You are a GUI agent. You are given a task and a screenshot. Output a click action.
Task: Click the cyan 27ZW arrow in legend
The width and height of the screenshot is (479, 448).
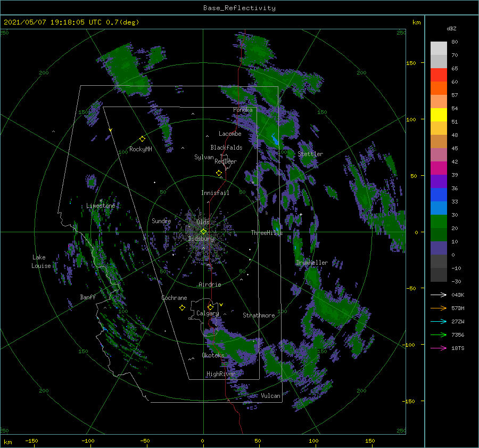pos(439,321)
